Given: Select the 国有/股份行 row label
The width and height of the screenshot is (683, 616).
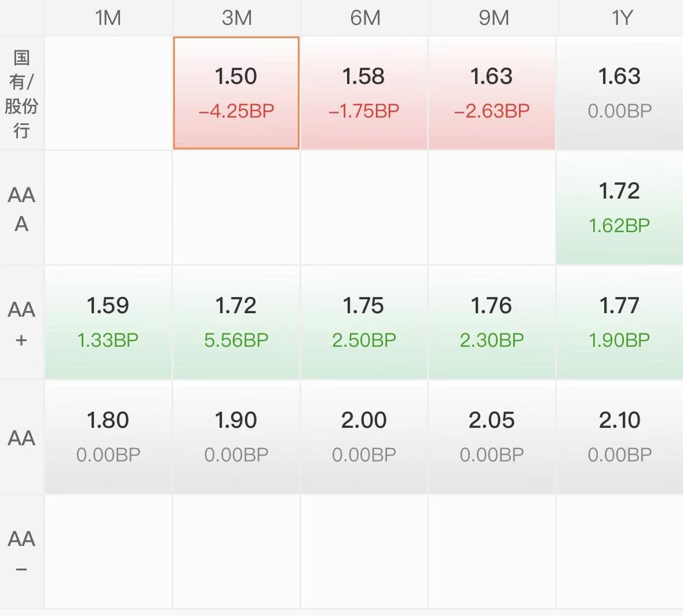Looking at the screenshot, I should pyautogui.click(x=21, y=93).
